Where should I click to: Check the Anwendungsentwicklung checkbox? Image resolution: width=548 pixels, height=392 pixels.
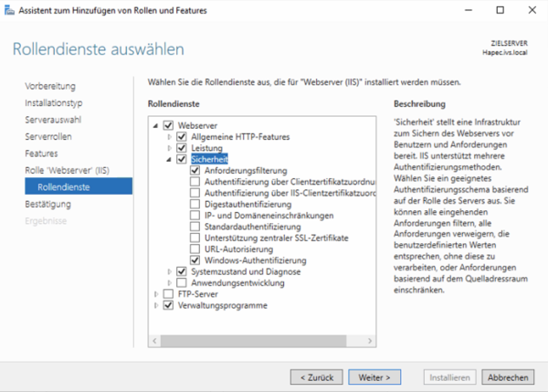click(x=182, y=282)
